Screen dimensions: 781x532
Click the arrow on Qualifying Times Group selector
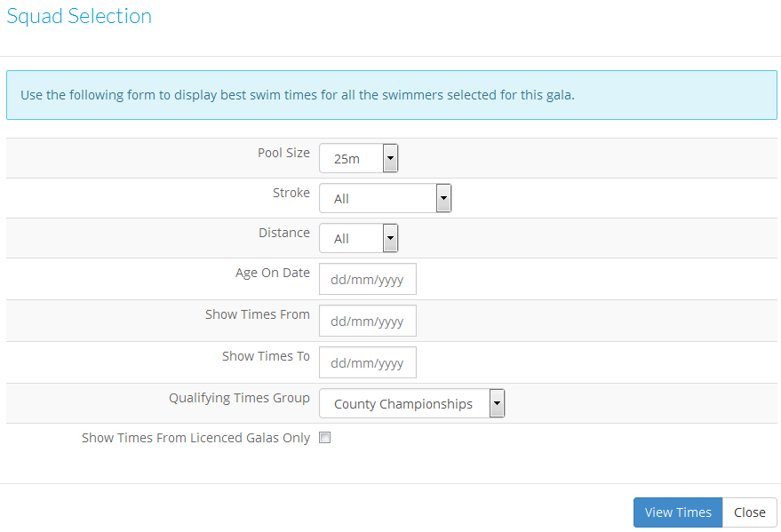[497, 403]
